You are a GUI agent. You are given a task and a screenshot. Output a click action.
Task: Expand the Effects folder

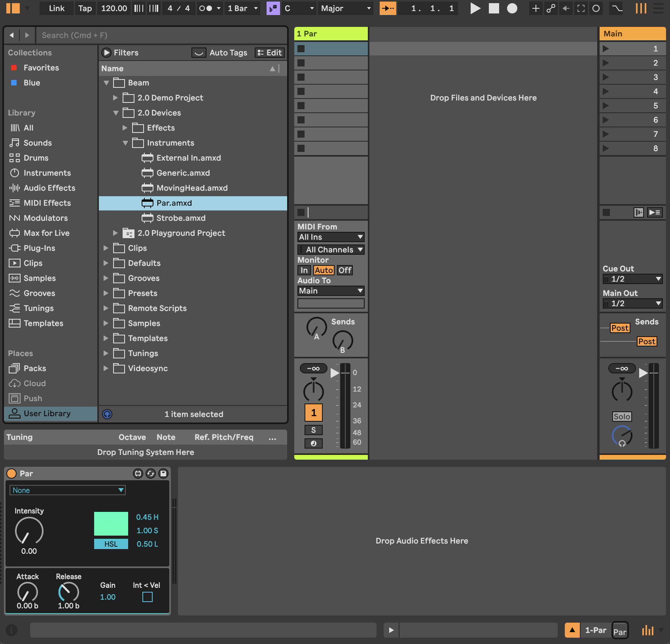click(125, 128)
